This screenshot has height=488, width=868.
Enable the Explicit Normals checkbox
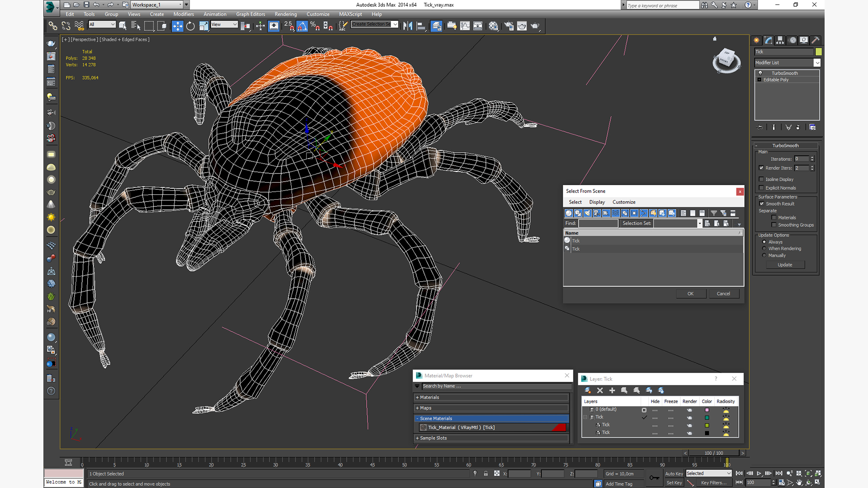pos(761,188)
